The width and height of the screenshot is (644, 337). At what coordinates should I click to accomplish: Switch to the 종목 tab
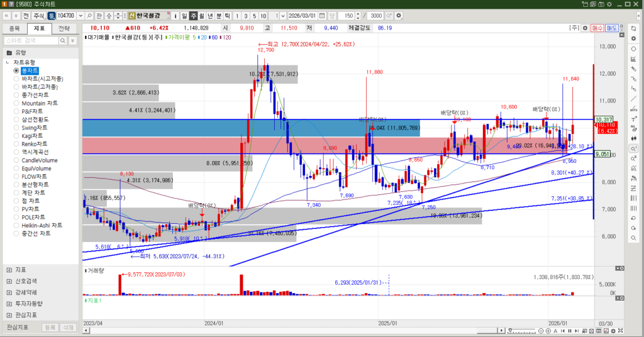[x=14, y=28]
